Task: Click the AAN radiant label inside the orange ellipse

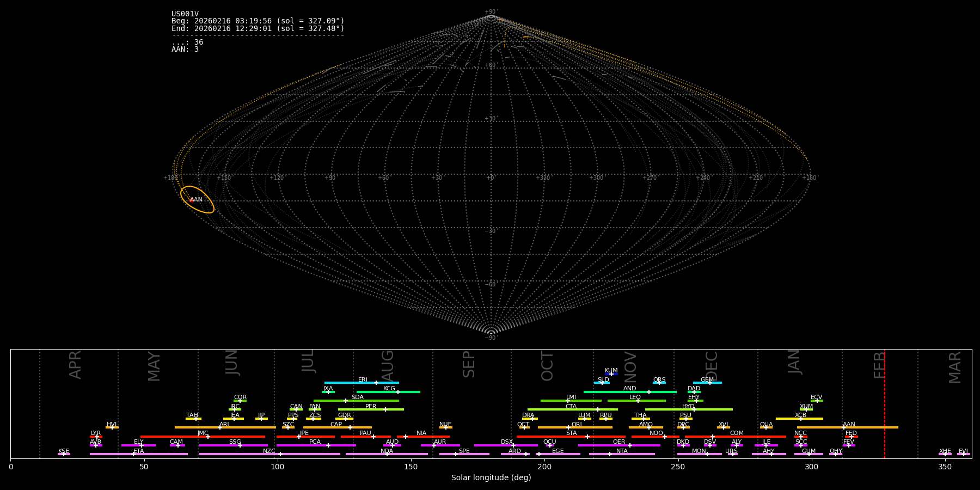Action: [196, 200]
